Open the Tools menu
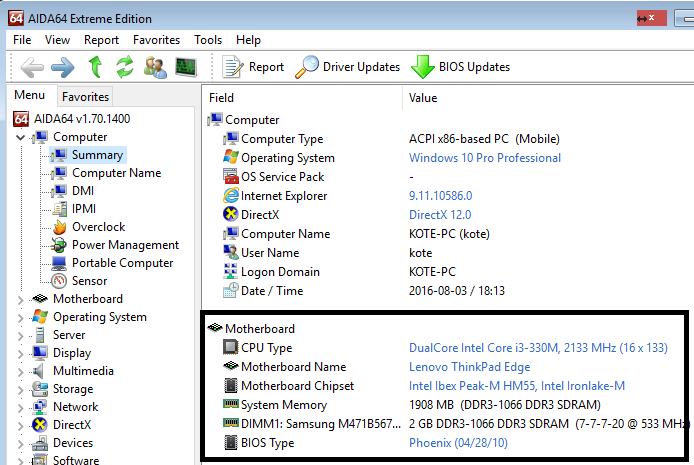Viewport: 694px width, 465px height. coord(208,40)
